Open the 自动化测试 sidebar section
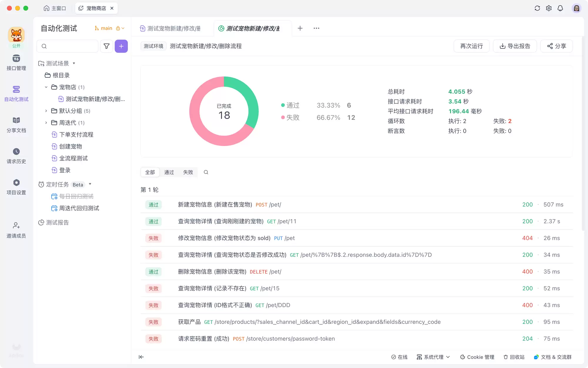Screen dimensions: 588x368 16,94
